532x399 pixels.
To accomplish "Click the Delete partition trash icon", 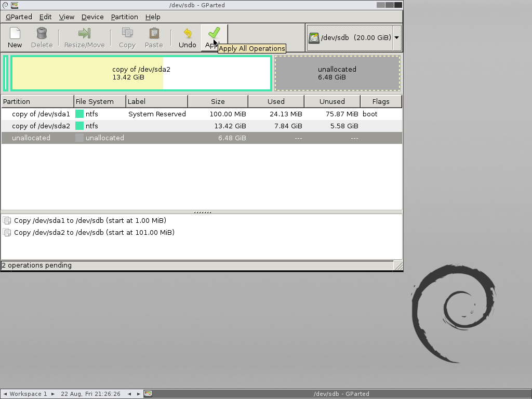I will point(42,33).
